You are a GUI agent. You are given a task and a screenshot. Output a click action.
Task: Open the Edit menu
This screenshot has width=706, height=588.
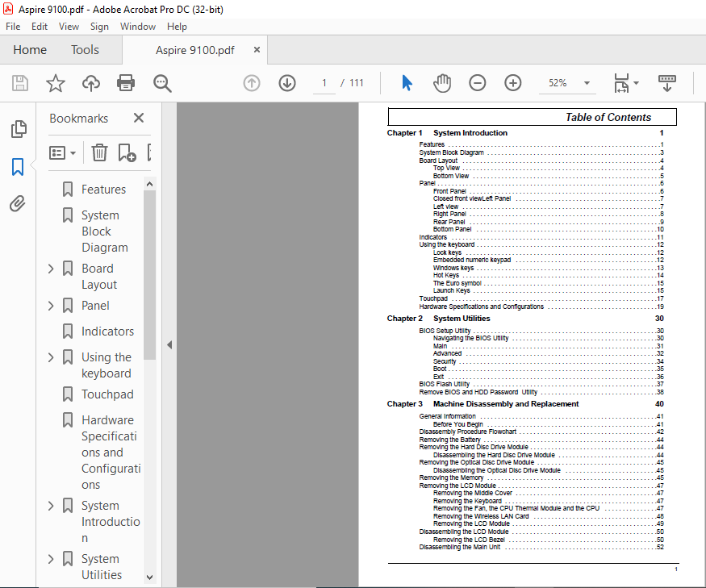pos(40,27)
